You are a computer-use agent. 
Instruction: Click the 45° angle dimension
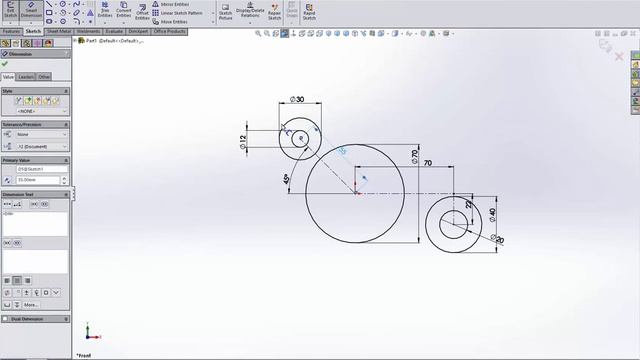[x=286, y=179]
